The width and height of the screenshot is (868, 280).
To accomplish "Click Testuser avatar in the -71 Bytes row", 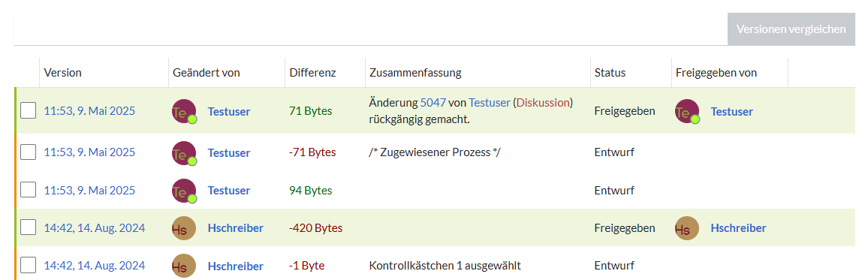I will 185,153.
